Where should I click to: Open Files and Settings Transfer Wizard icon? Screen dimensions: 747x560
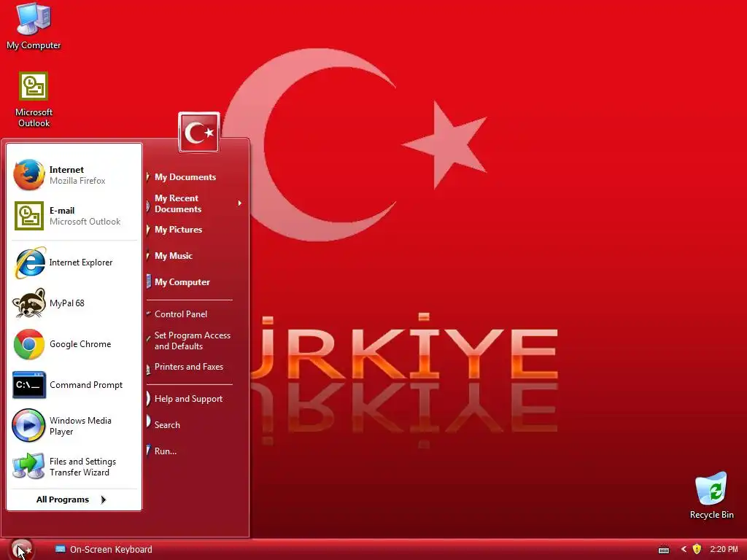(x=28, y=466)
